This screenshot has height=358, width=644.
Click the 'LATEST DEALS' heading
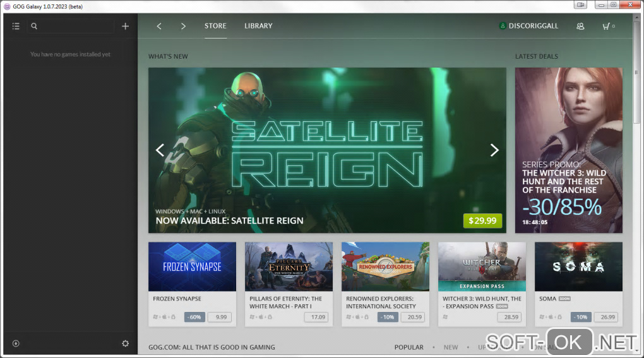pyautogui.click(x=537, y=56)
